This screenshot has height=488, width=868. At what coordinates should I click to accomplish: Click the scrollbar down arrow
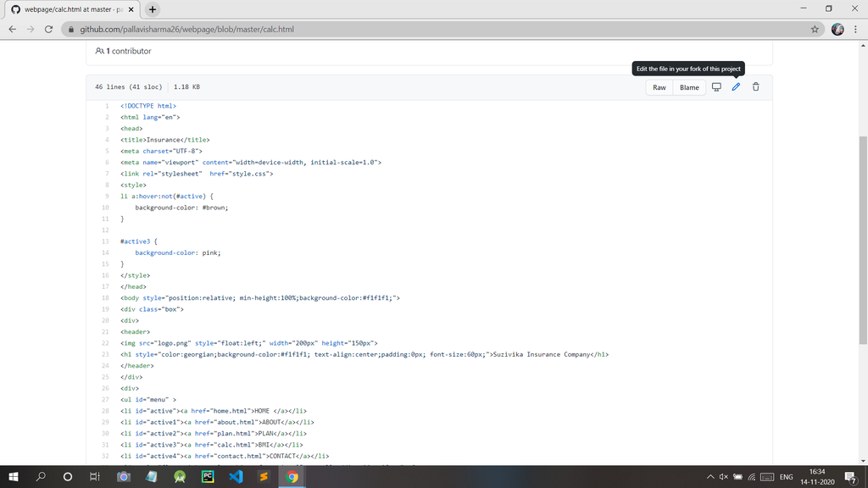tap(862, 461)
